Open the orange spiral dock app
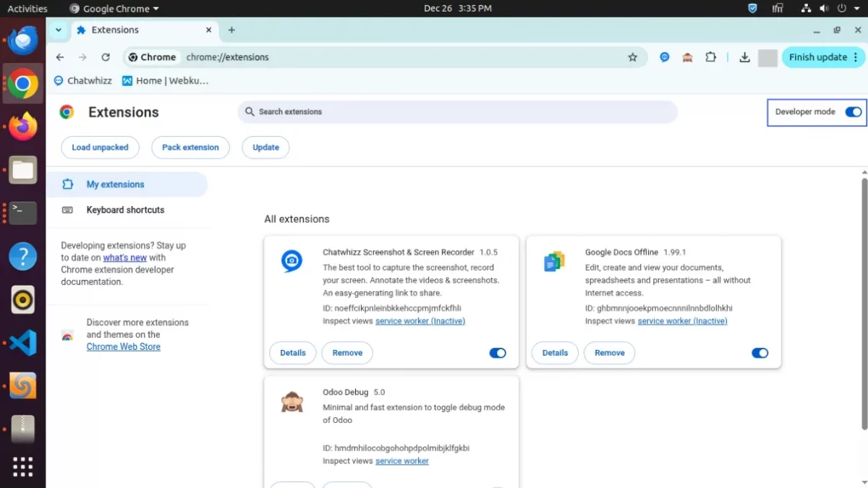The width and height of the screenshot is (868, 488). pyautogui.click(x=23, y=386)
